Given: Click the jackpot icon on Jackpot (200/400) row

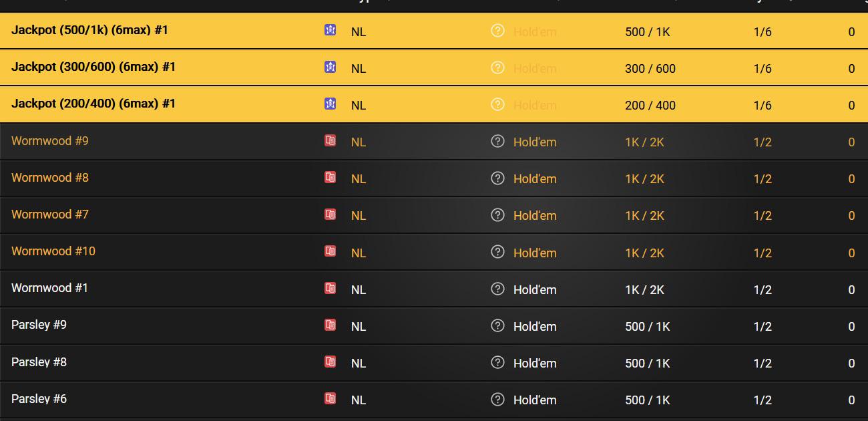Looking at the screenshot, I should click(x=331, y=104).
